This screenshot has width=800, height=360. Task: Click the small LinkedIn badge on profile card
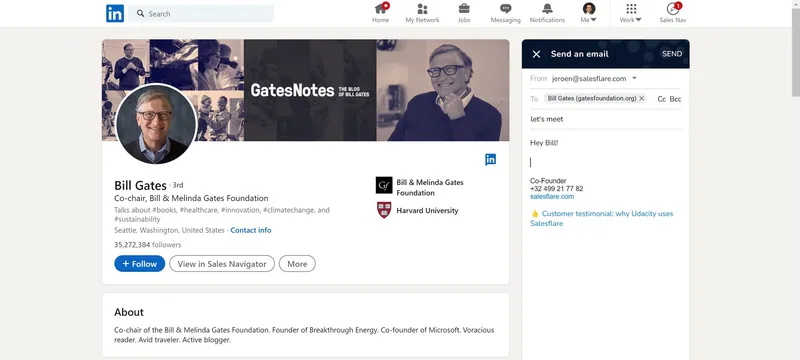pos(490,160)
